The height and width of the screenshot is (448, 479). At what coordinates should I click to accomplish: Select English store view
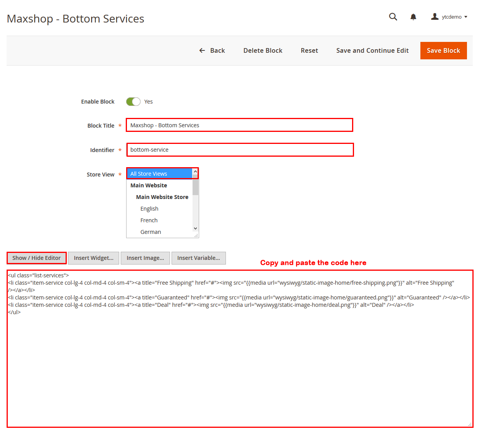[160, 209]
